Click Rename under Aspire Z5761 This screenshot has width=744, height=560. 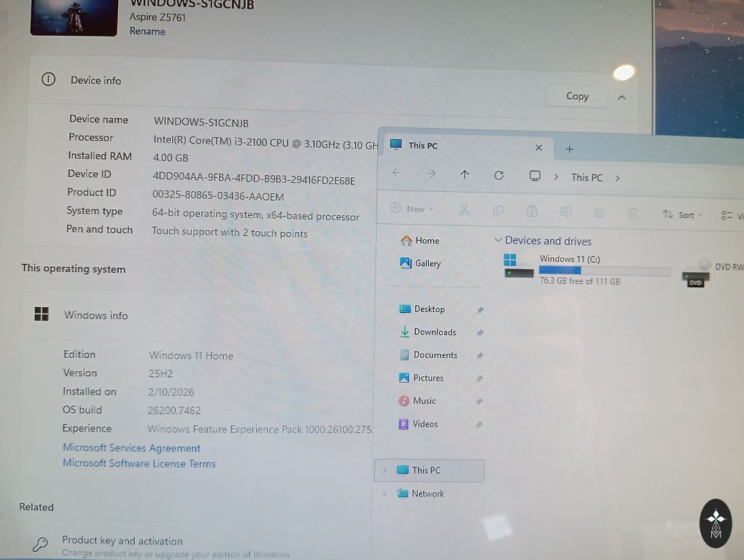[147, 31]
